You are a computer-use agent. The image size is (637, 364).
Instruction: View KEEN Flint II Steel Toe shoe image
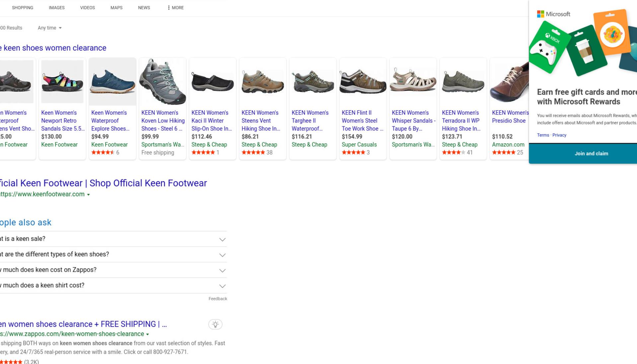pyautogui.click(x=363, y=82)
